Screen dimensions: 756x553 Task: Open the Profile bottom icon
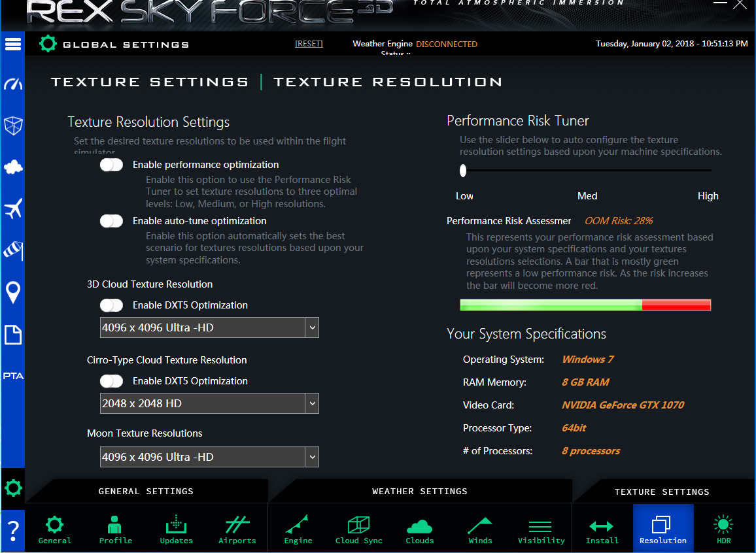pos(115,530)
